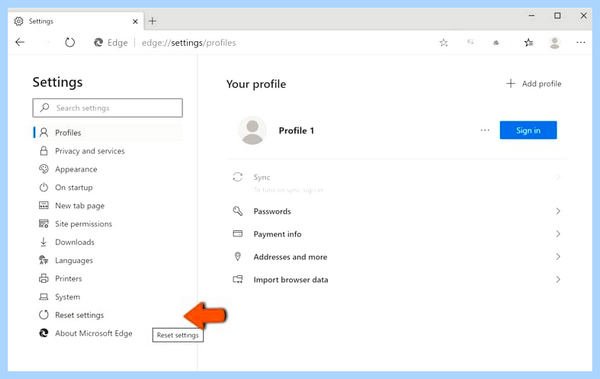Image resolution: width=600 pixels, height=379 pixels.
Task: Click the Addresses location pin icon
Action: pos(238,256)
